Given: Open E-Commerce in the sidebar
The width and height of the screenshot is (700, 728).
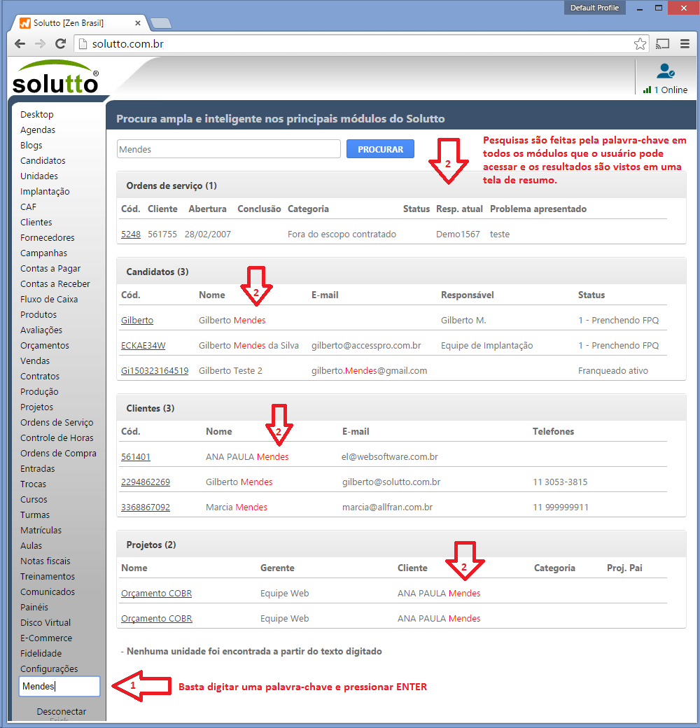Looking at the screenshot, I should pyautogui.click(x=46, y=638).
